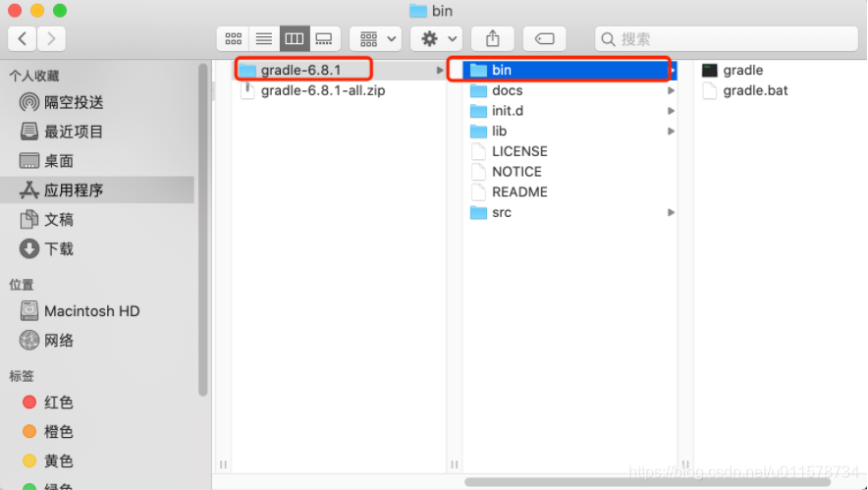This screenshot has width=868, height=490.
Task: Focus the 搜索 search field
Action: [x=727, y=38]
